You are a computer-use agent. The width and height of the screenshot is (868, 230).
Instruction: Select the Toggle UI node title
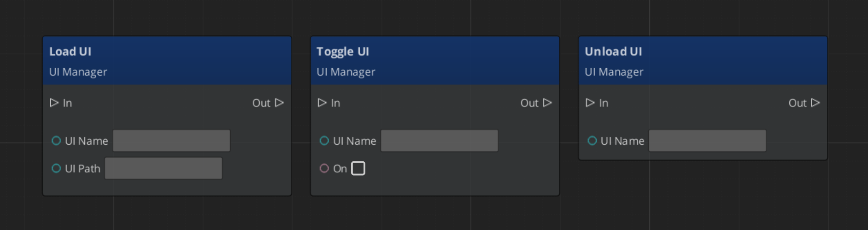[343, 52]
